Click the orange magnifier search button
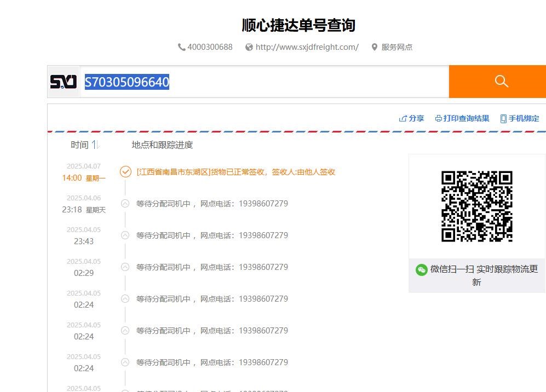546x392 pixels. tap(501, 82)
